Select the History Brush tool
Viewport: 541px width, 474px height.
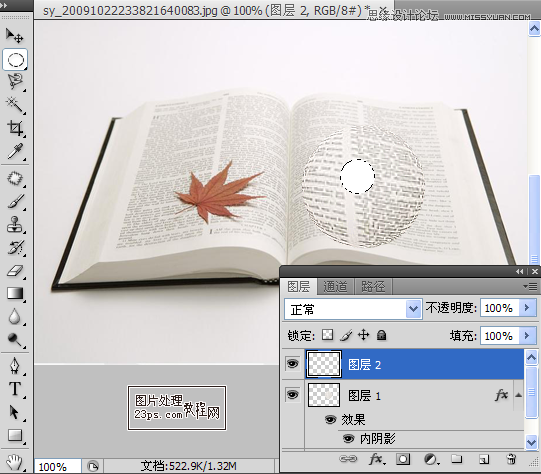(x=15, y=248)
